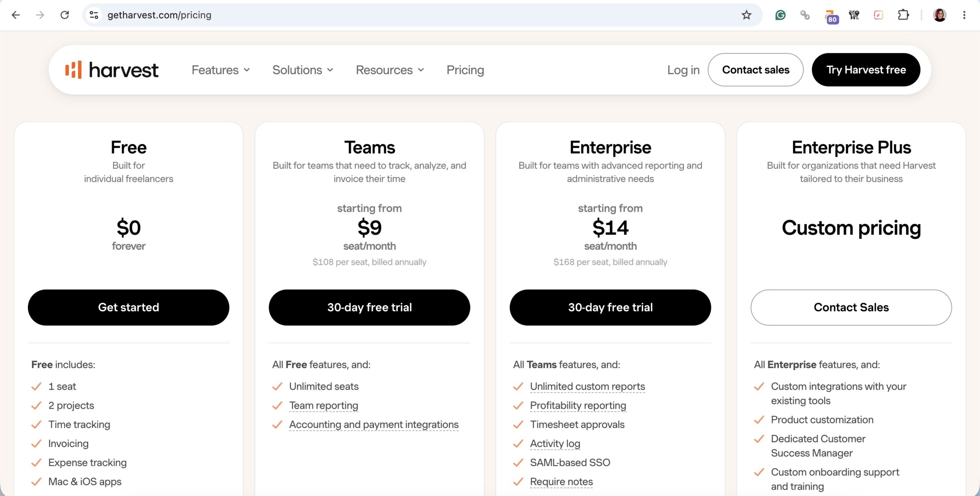This screenshot has height=496, width=980.
Task: Click the 'Product customization' feature text
Action: click(822, 420)
